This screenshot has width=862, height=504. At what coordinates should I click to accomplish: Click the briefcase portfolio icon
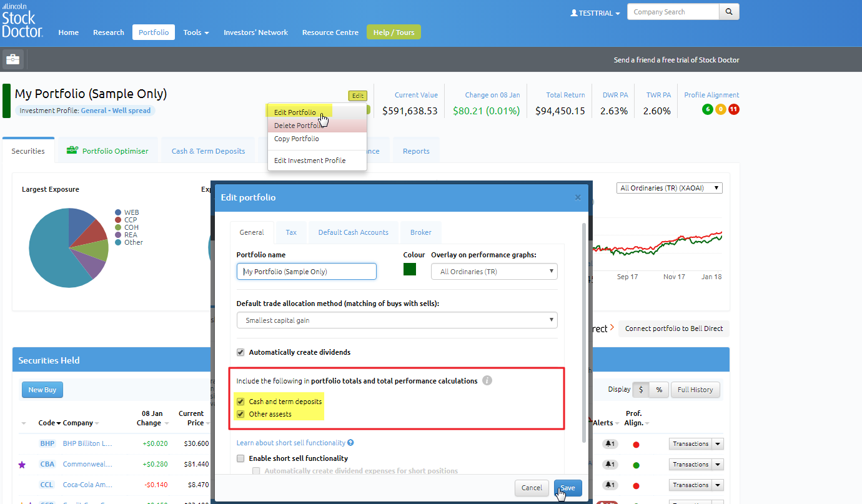pos(13,59)
